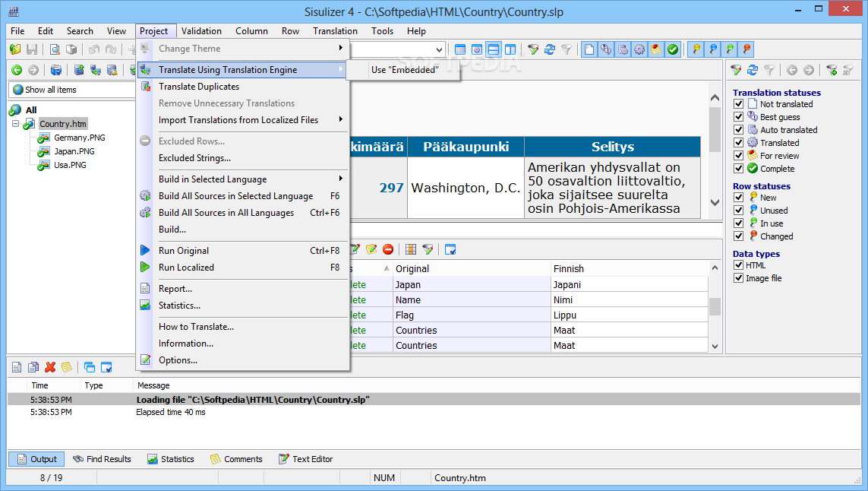Select Germany.PNG in the project tree
The width and height of the screenshot is (868, 491).
[79, 138]
